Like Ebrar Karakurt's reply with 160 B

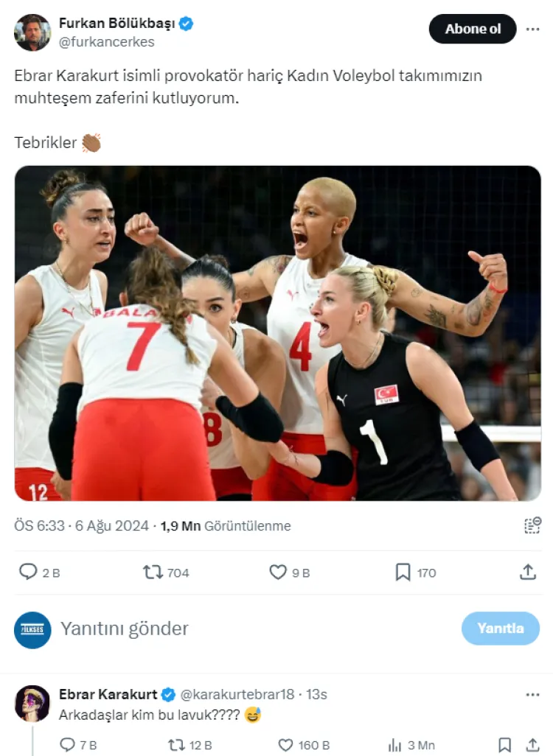tap(285, 745)
